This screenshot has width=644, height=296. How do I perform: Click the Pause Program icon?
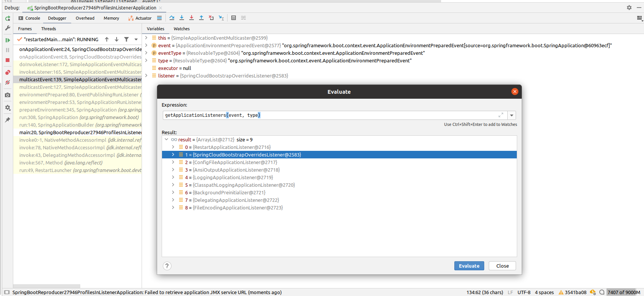[x=8, y=50]
